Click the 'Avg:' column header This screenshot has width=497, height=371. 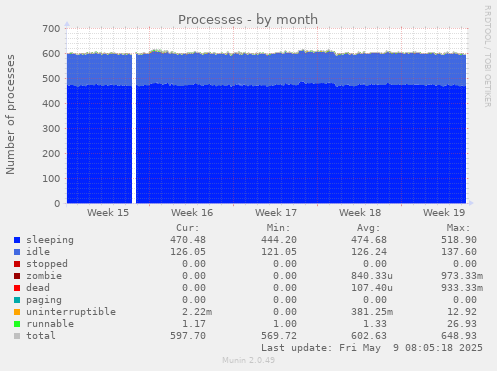coord(368,228)
